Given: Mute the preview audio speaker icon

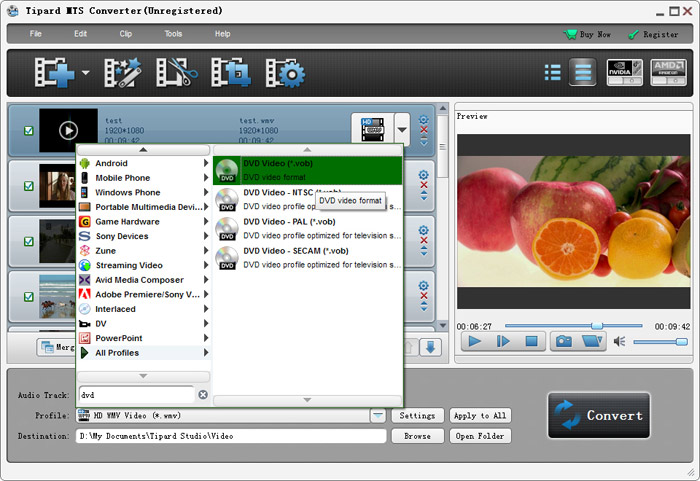Looking at the screenshot, I should click(x=619, y=342).
